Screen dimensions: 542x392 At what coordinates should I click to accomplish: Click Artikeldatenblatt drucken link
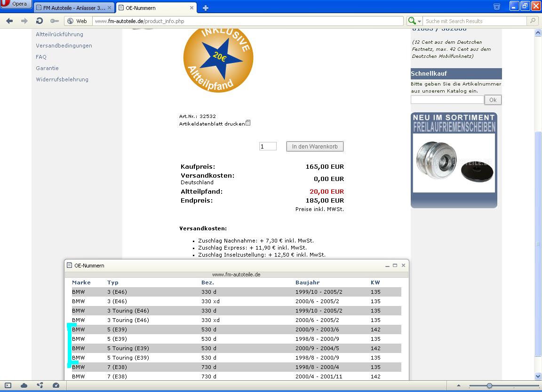[212, 124]
